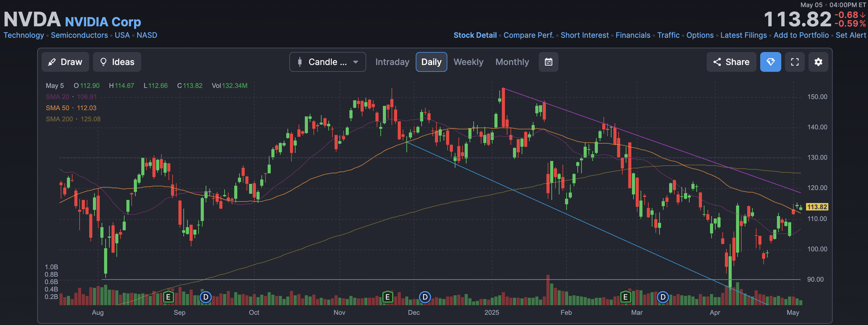Image resolution: width=868 pixels, height=325 pixels.
Task: Switch to Monthly timeframe
Action: tap(512, 62)
